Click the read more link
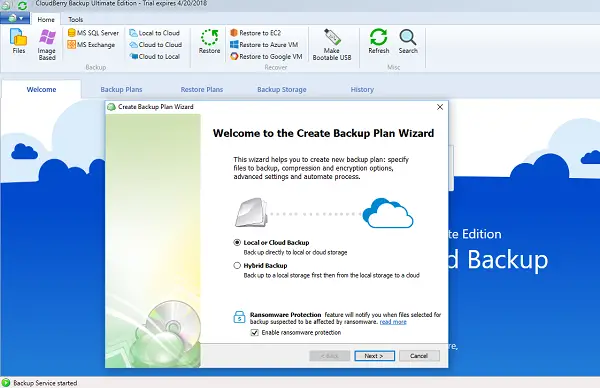The image size is (600, 388). (393, 322)
